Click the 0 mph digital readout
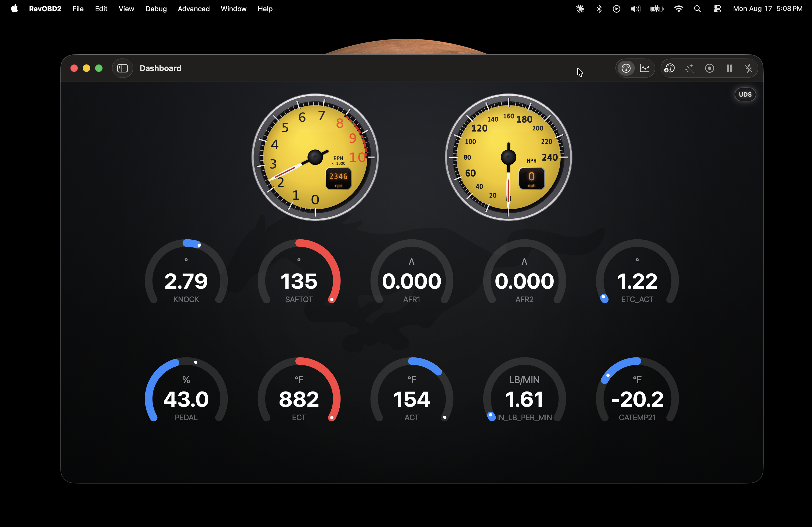The image size is (812, 527). [x=532, y=179]
